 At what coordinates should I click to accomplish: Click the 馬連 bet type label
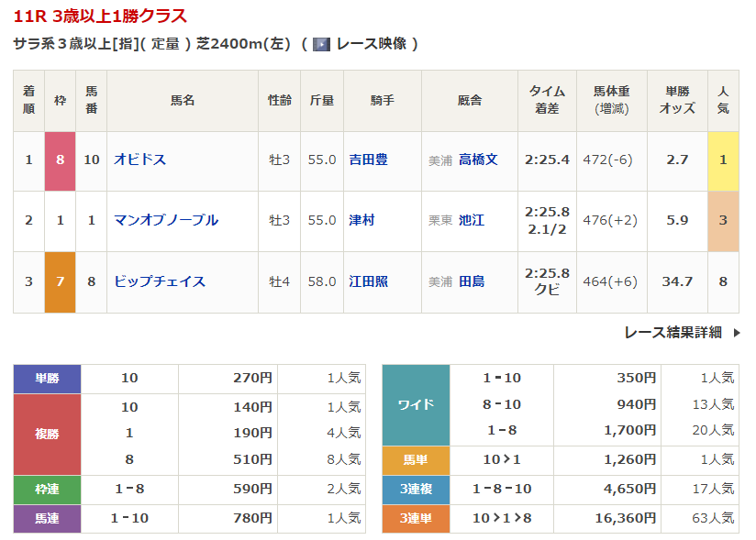48,519
